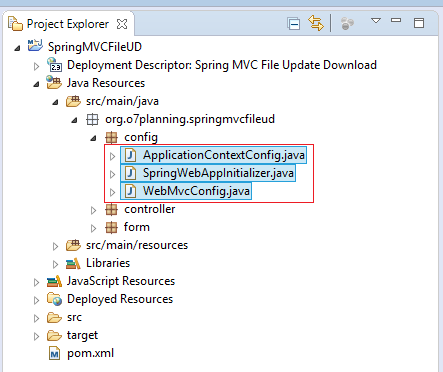443x372 pixels.
Task: Click the SpringMVCFileUD project icon
Action: 35,46
